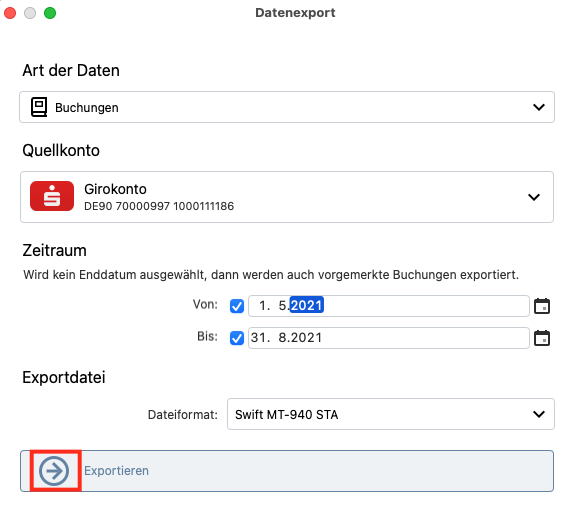The width and height of the screenshot is (573, 507).
Task: Expand the Quellkonto account dropdown chevron
Action: point(534,197)
